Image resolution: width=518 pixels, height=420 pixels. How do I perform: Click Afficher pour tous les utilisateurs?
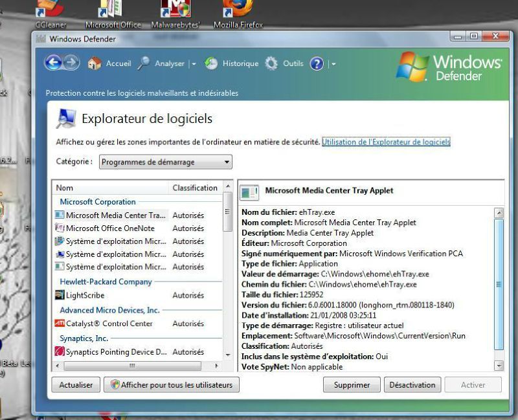(172, 384)
